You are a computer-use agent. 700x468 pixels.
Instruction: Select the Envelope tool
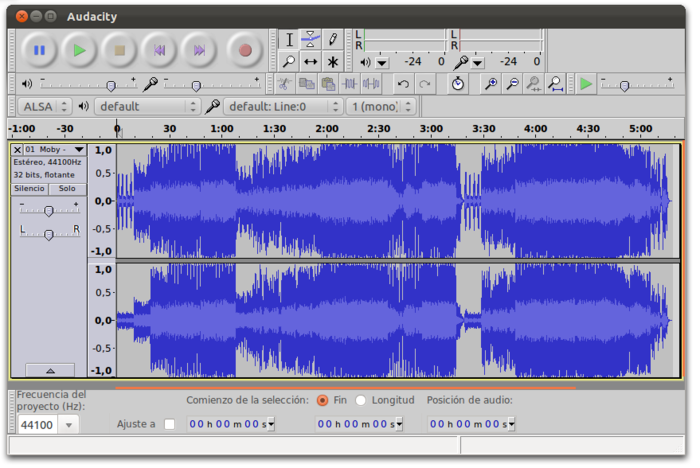(x=311, y=40)
